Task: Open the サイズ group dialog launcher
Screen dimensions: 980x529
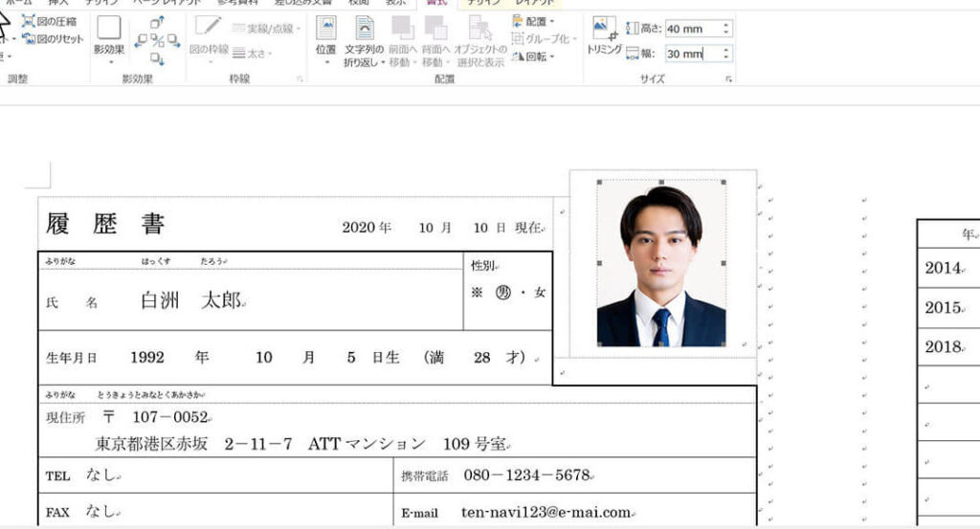Action: [728, 79]
